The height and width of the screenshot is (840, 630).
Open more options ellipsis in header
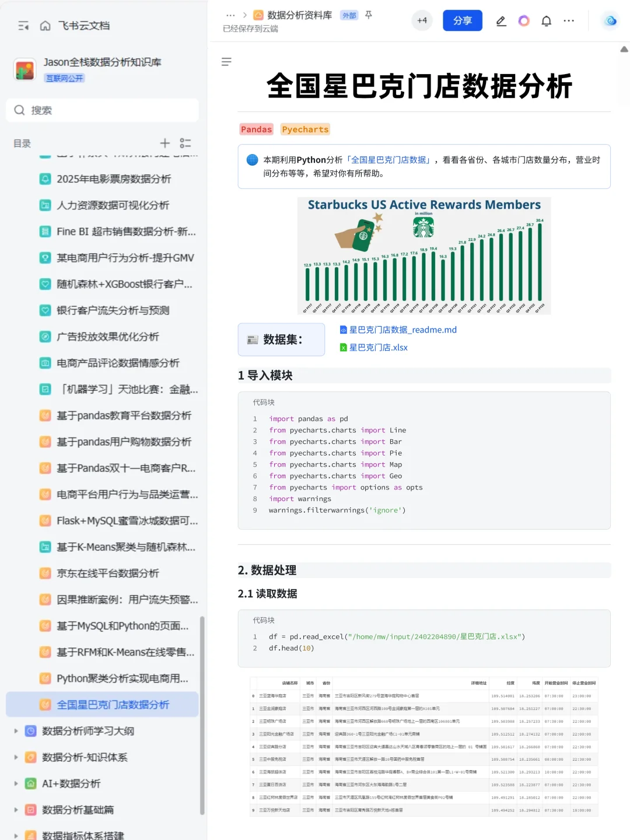tap(569, 21)
